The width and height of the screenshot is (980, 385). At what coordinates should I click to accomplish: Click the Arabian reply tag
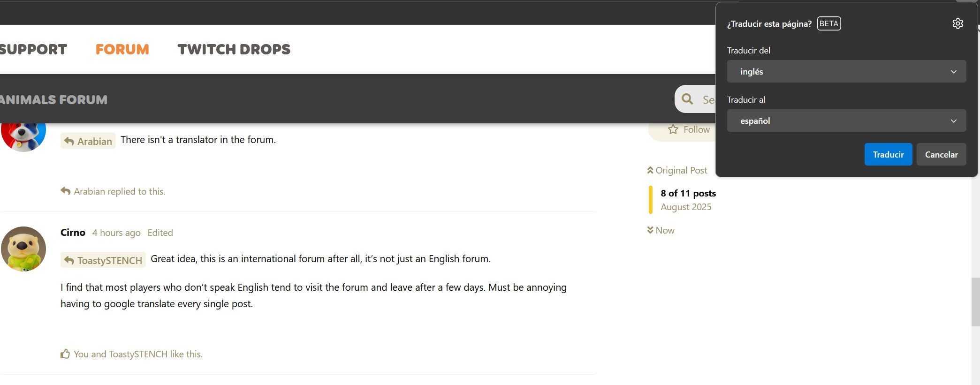coord(88,141)
